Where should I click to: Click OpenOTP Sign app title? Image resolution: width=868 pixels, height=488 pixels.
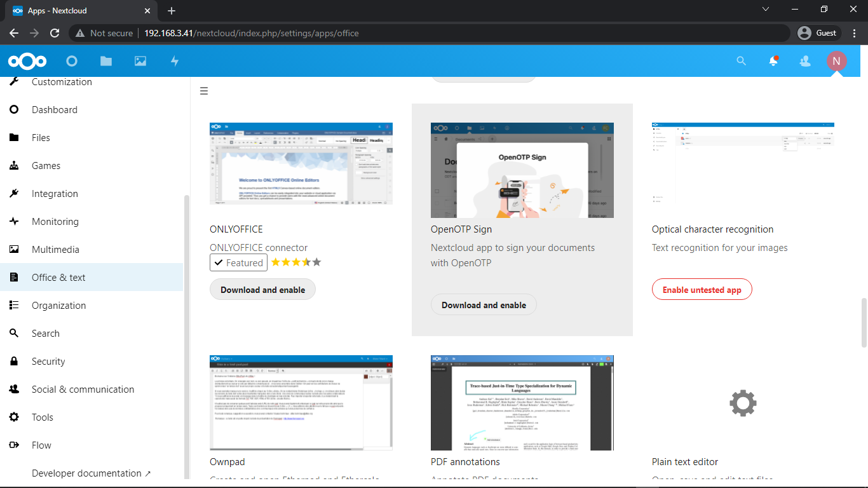click(461, 229)
